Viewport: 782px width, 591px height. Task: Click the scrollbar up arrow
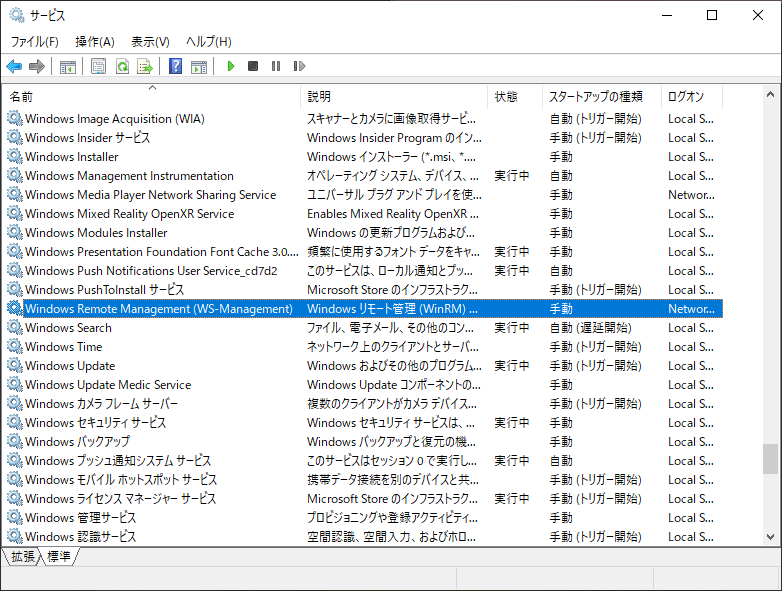pyautogui.click(x=770, y=94)
